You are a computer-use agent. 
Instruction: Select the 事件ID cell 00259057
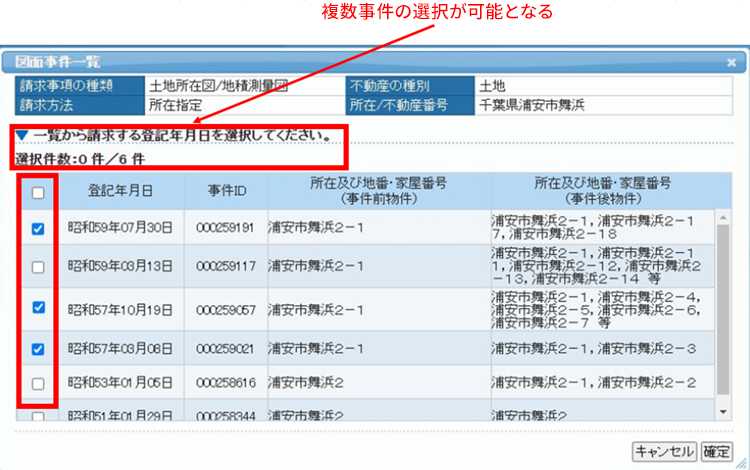click(x=226, y=310)
